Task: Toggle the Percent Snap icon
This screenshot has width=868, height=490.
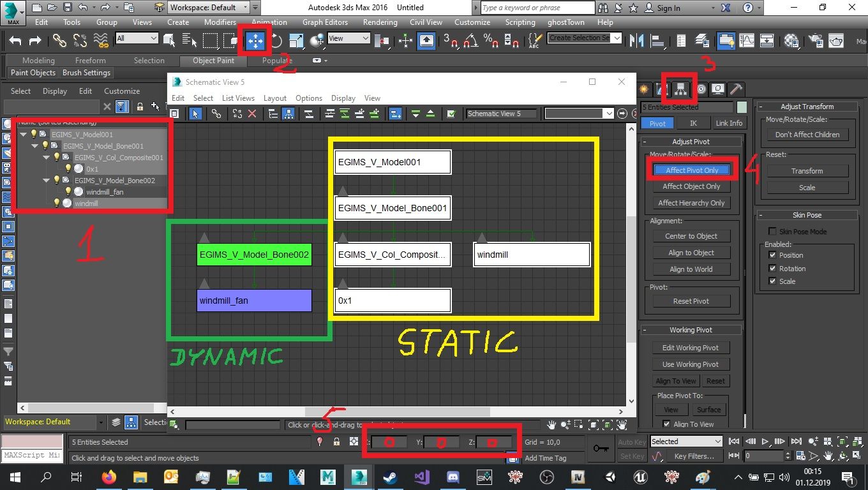Action: 491,41
